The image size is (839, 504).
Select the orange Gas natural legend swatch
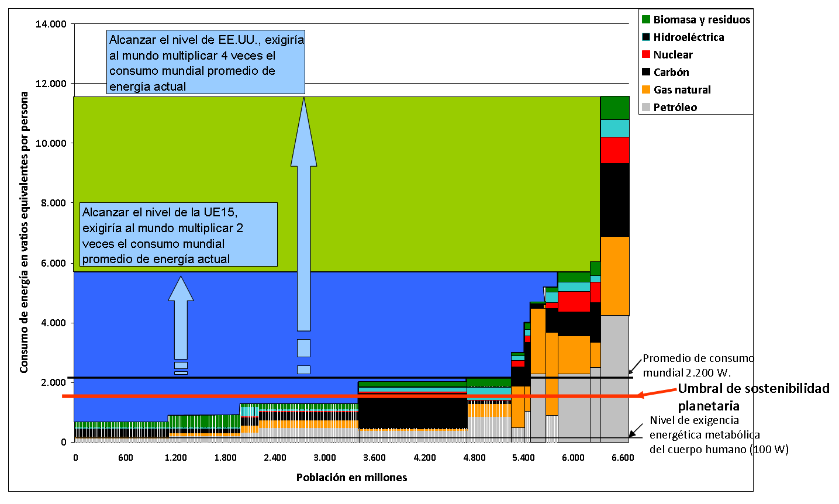(x=646, y=89)
